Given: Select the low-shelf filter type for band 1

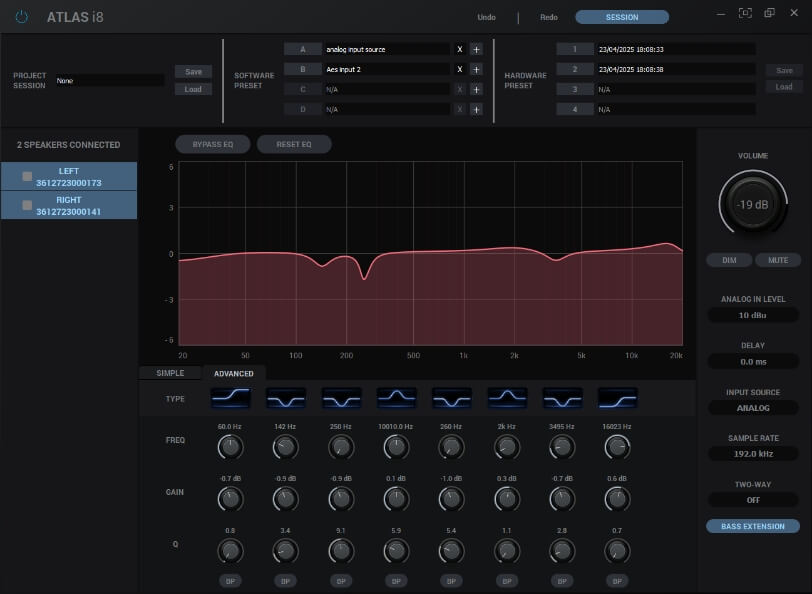Looking at the screenshot, I should [x=230, y=398].
